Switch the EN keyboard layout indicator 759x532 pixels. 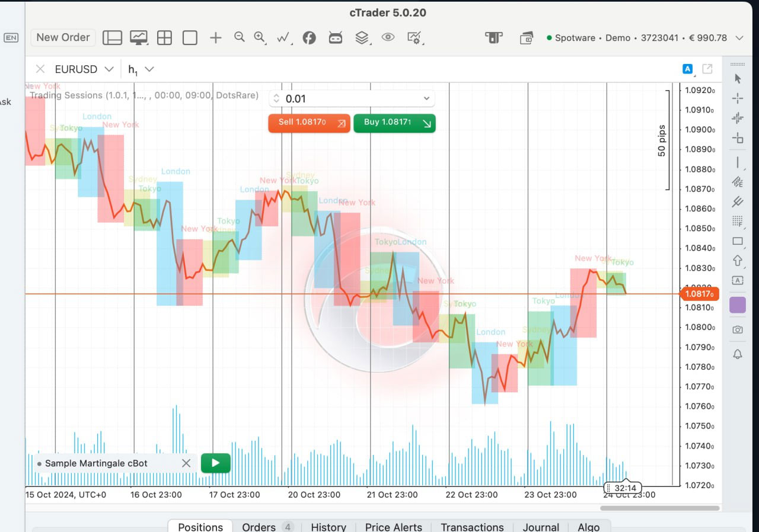pyautogui.click(x=11, y=37)
